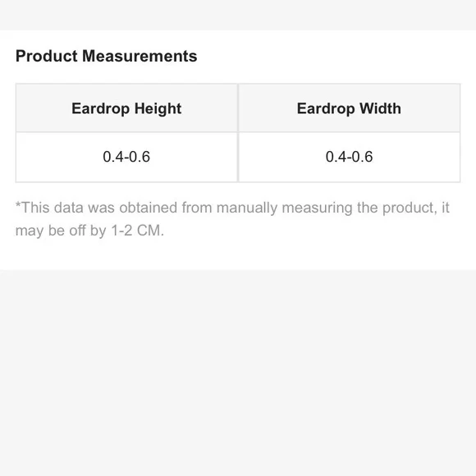Click 'may be off by' in the note

(x=61, y=231)
